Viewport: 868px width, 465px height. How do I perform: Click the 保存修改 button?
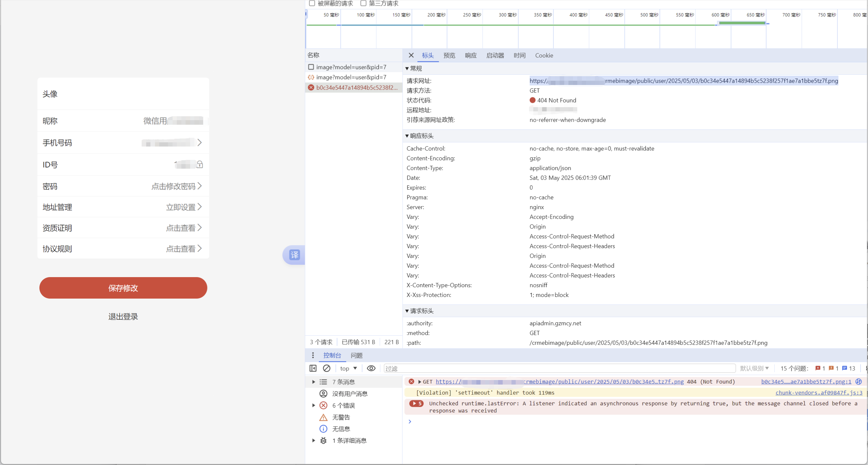(x=123, y=288)
